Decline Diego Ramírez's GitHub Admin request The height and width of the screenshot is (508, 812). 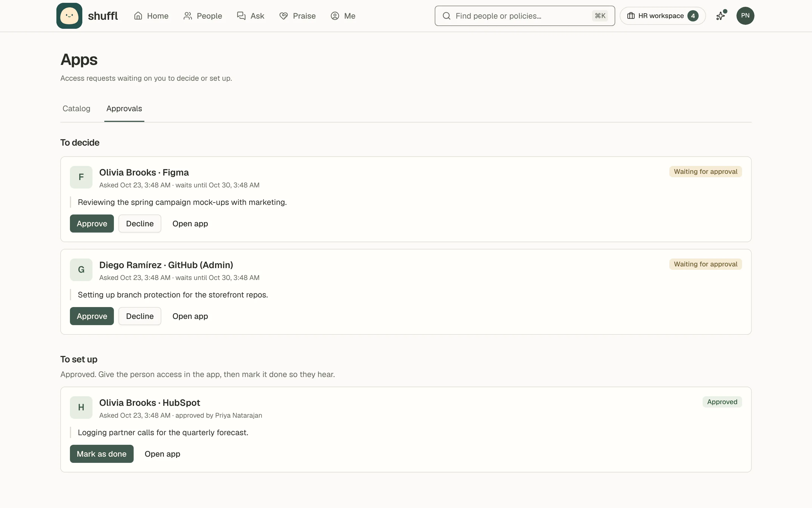[140, 316]
